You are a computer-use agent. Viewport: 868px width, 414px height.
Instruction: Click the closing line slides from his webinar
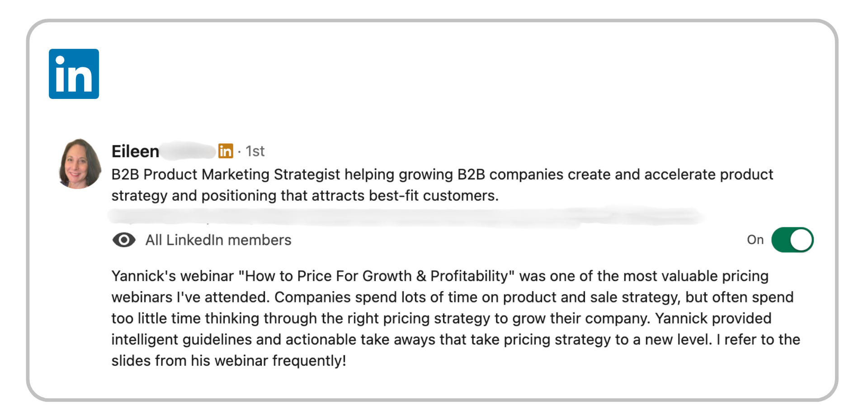pyautogui.click(x=229, y=361)
